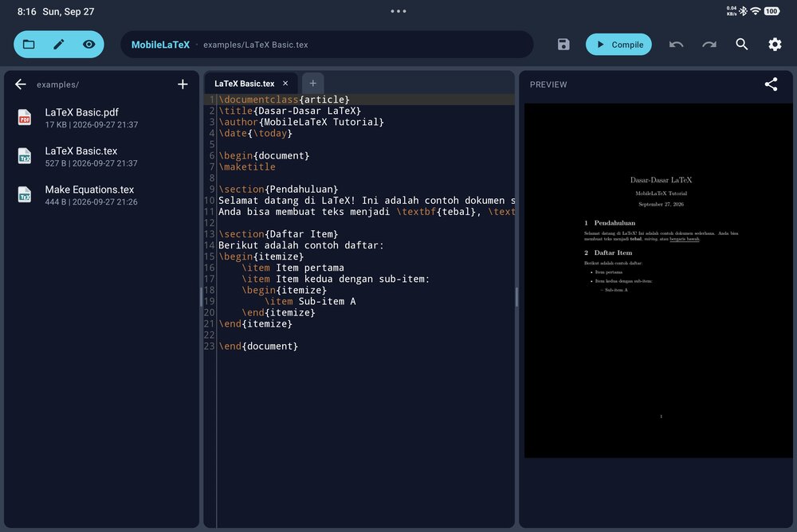
Task: Go back from examples folder
Action: [x=21, y=84]
